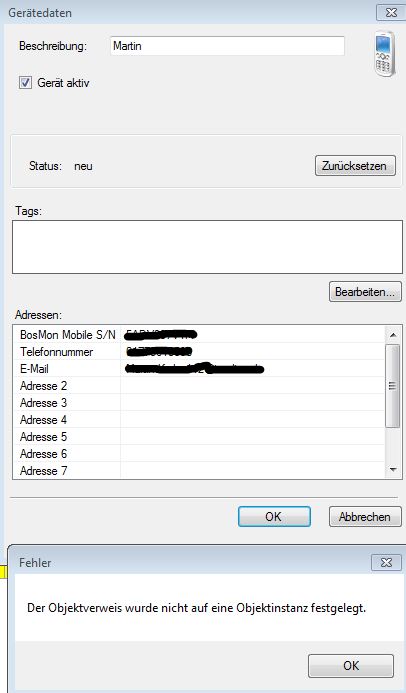Dismiss the Fehler message with OK
The height and width of the screenshot is (693, 406).
351,666
